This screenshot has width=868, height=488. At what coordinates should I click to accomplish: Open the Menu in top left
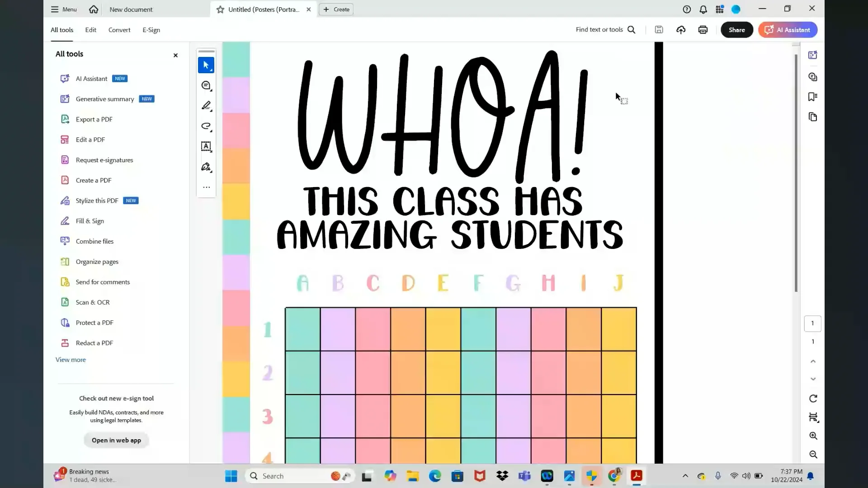63,9
